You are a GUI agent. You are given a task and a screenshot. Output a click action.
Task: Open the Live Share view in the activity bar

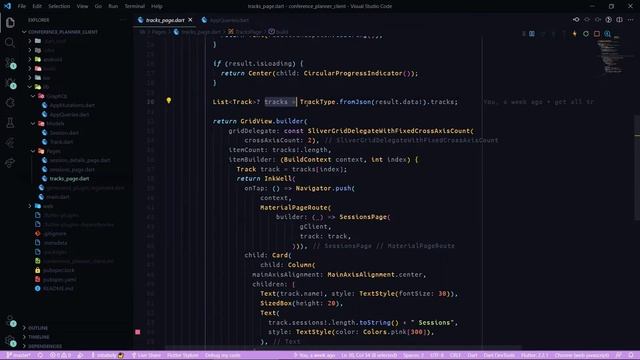click(x=10, y=163)
